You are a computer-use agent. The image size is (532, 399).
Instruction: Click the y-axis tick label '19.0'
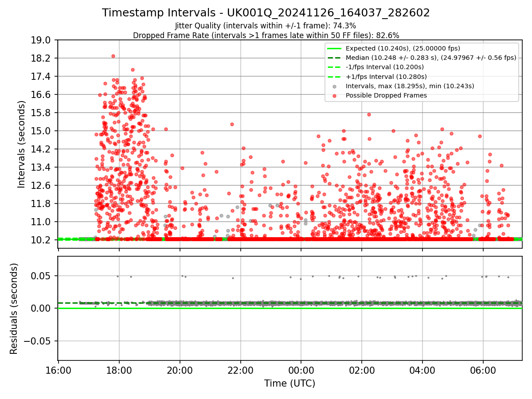41,40
